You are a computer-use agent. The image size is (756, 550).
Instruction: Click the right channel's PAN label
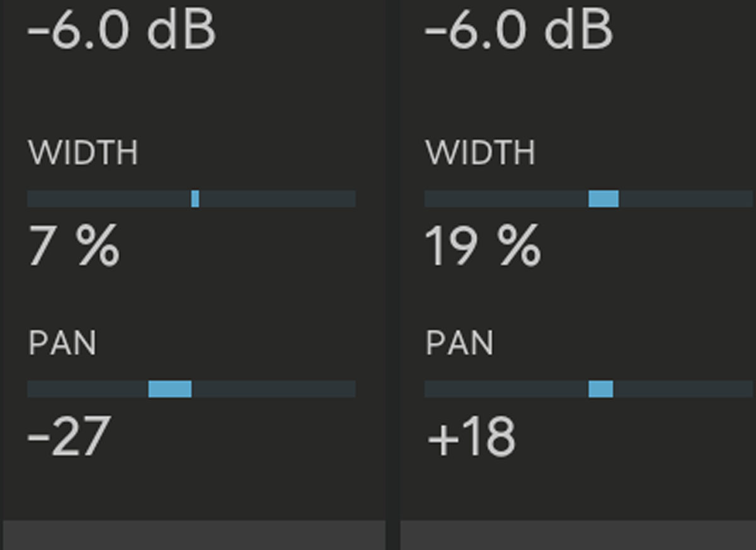point(459,344)
